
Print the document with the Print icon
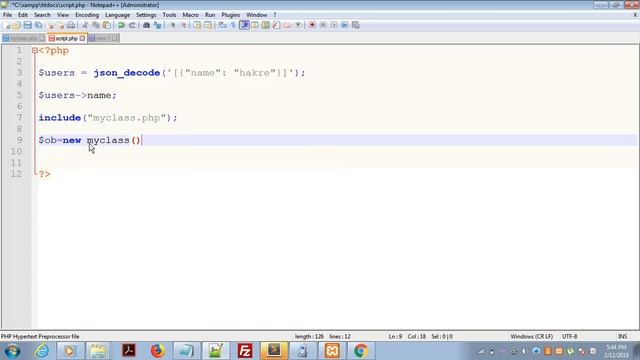tap(71, 25)
